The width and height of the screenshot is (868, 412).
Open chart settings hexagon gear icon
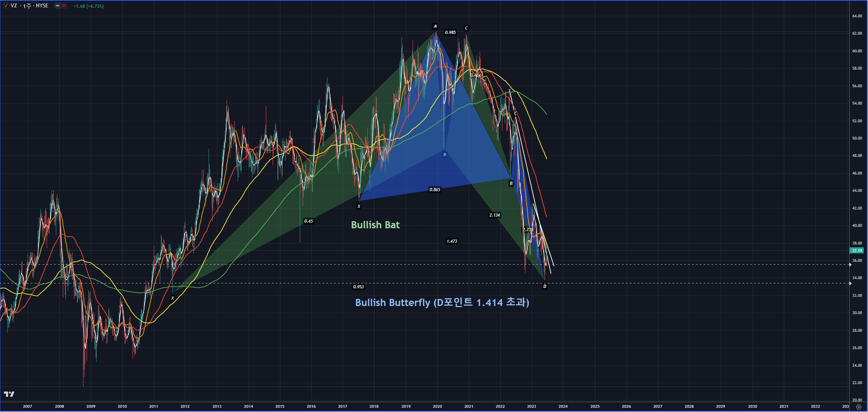(858, 407)
